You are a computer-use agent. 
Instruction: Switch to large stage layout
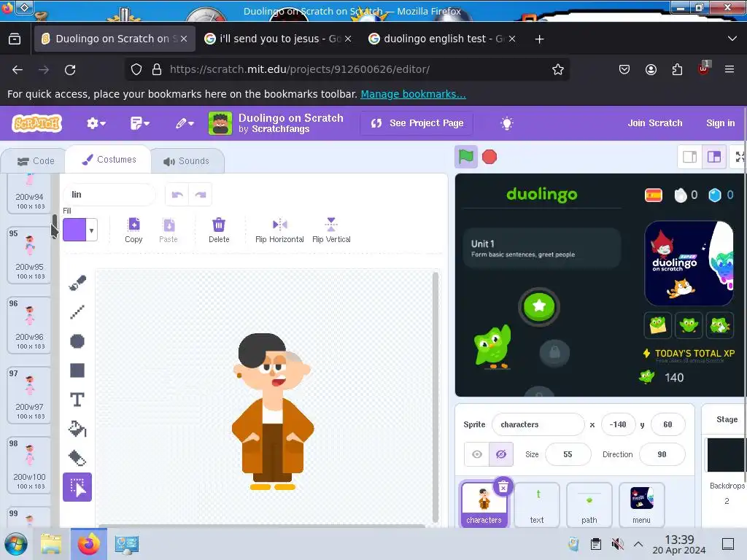tap(713, 157)
